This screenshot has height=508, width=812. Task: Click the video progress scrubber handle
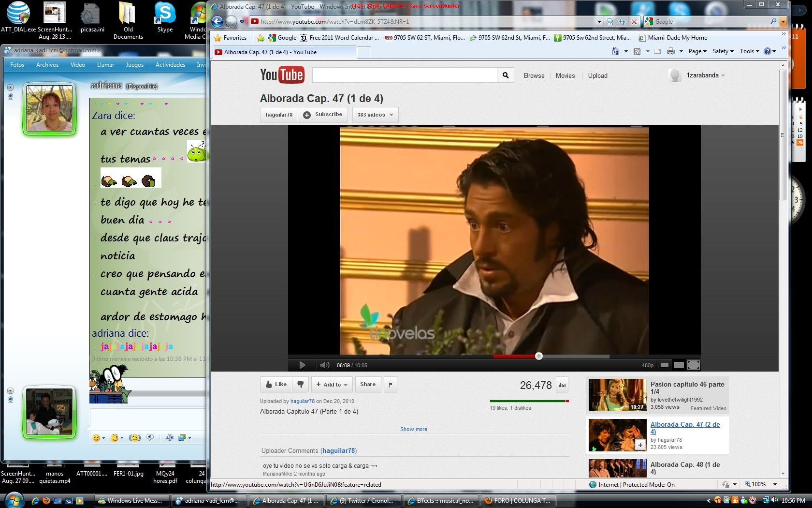tap(539, 357)
